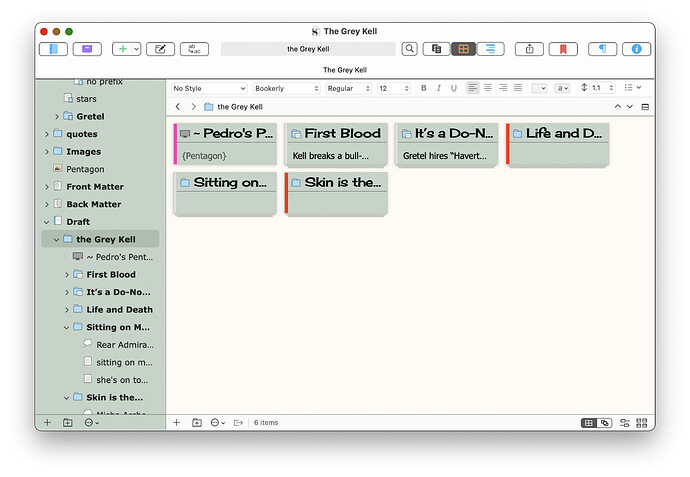Toggle show invisibles pilcrow button
The image size is (690, 477).
pyautogui.click(x=602, y=49)
